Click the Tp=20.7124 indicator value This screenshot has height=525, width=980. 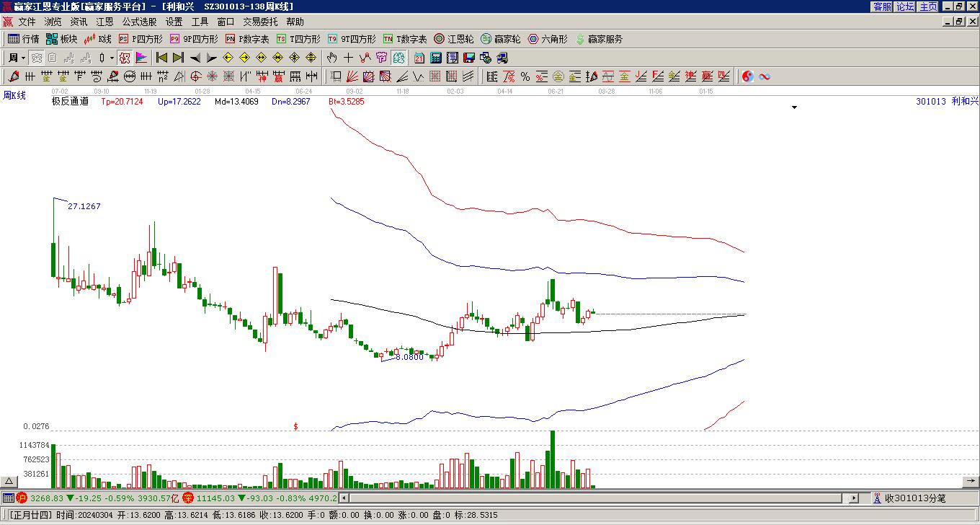[122, 102]
